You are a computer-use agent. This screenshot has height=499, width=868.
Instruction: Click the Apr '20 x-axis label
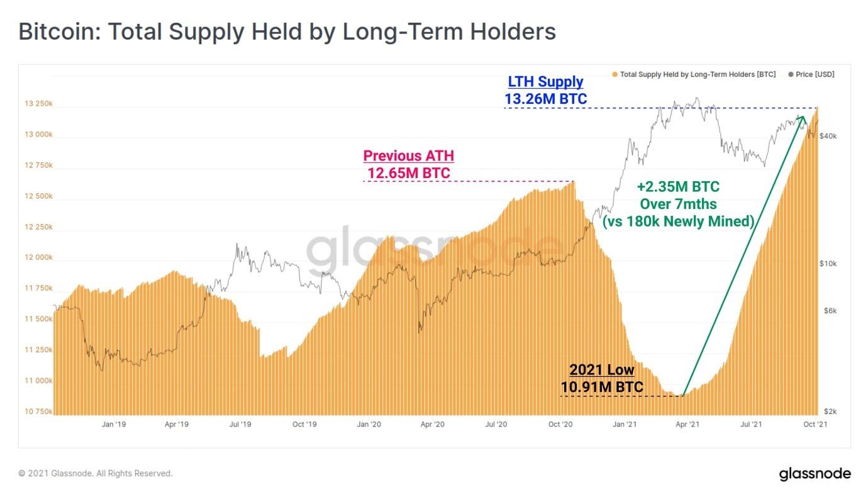pos(431,425)
